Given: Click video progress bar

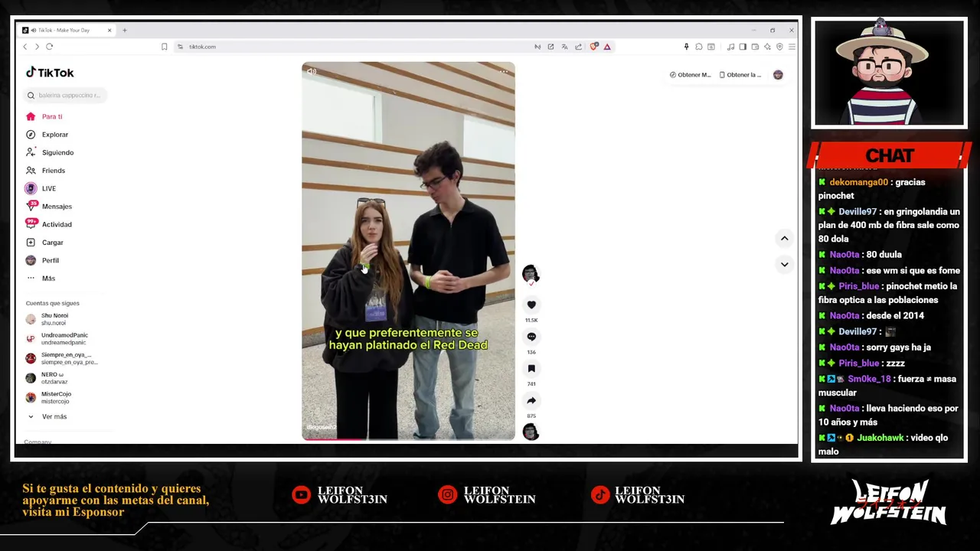Looking at the screenshot, I should [x=408, y=439].
